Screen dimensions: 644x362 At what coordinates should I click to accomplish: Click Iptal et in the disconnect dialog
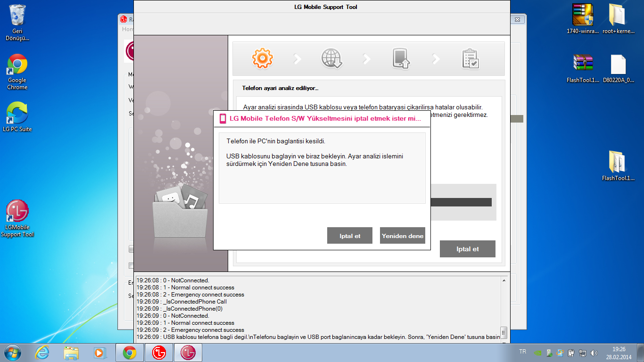click(350, 236)
